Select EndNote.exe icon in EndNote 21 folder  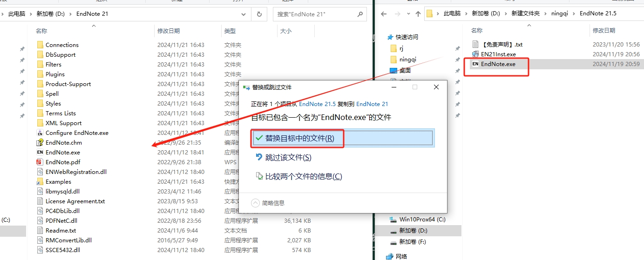click(x=40, y=153)
